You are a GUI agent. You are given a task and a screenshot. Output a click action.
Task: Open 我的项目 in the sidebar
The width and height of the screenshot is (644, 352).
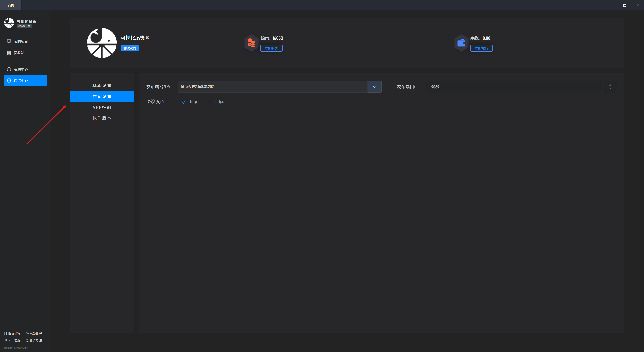[x=21, y=41]
